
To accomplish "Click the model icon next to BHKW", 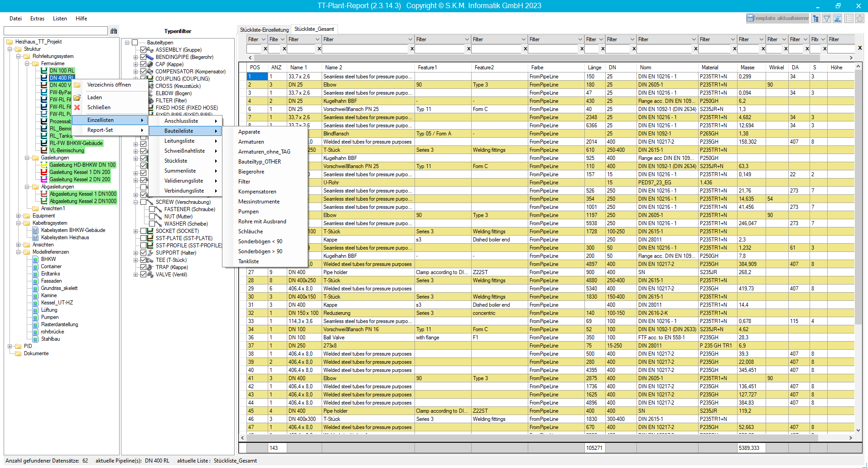I will coord(35,259).
